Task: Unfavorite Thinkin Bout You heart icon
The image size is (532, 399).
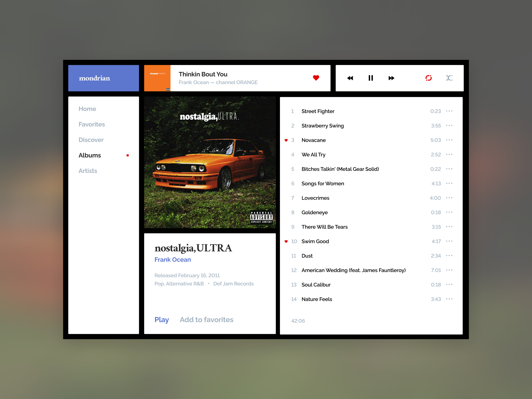Action: pyautogui.click(x=316, y=78)
